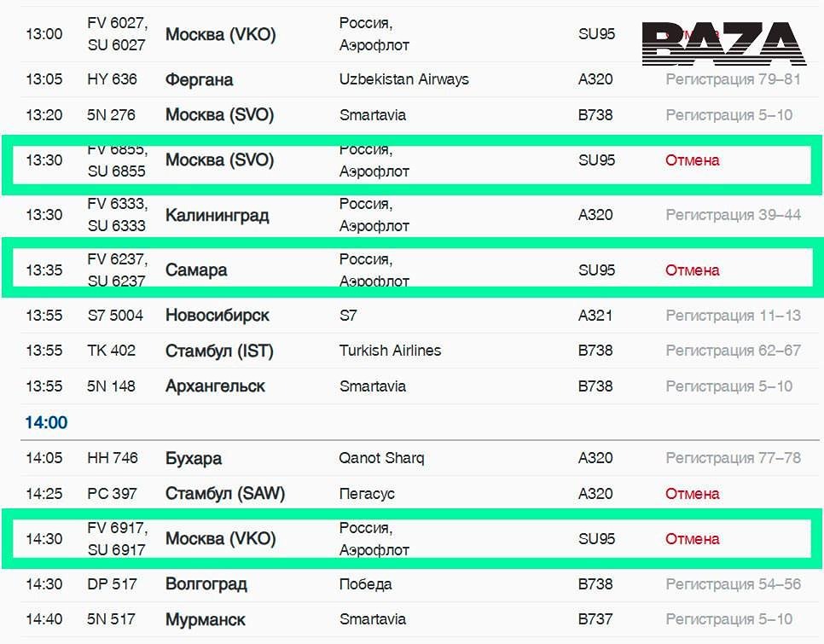Click flight number DP 517

[x=111, y=584]
